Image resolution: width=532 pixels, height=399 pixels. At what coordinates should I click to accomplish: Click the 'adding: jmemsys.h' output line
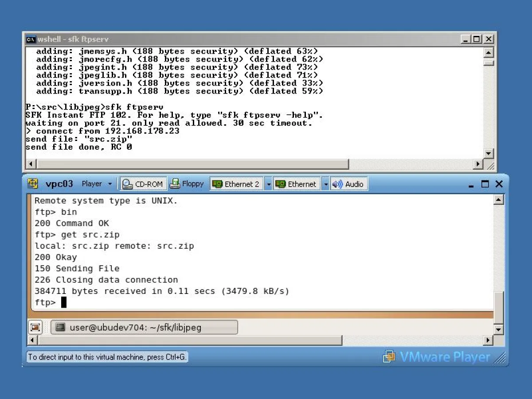coord(177,51)
